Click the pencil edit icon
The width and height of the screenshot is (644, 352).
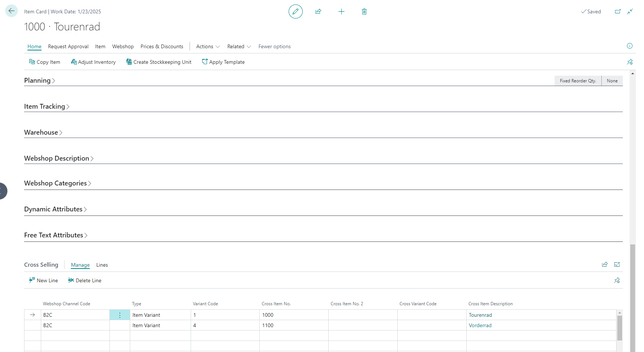295,11
